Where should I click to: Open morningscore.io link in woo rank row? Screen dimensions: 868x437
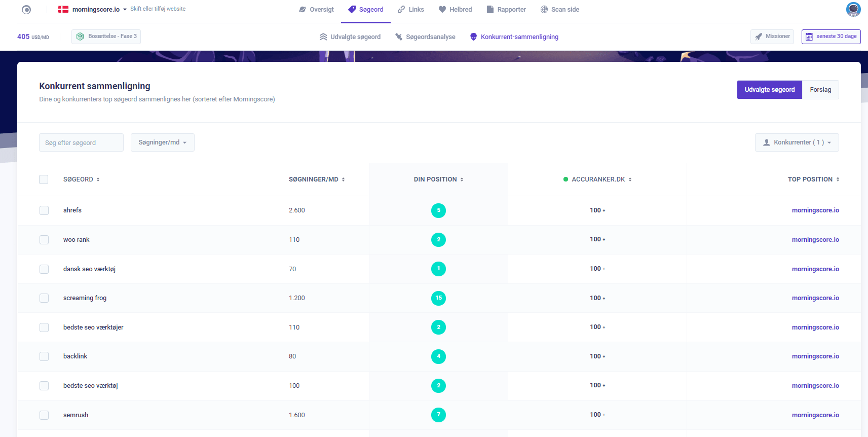tap(815, 240)
